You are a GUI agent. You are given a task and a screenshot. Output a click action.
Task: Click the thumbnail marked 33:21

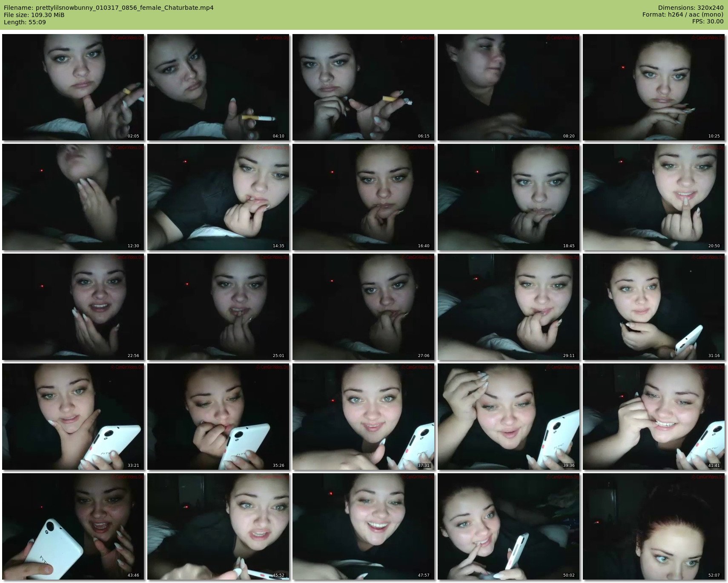coord(73,417)
